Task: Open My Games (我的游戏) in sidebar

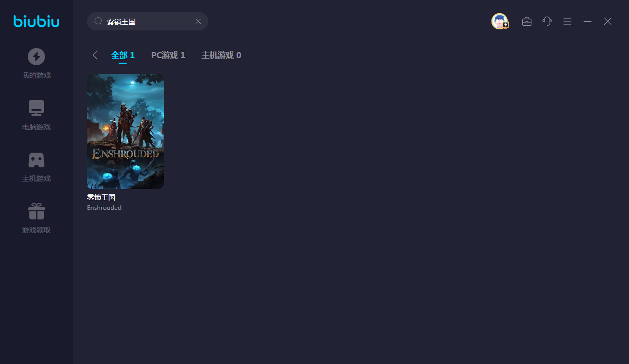Action: click(36, 63)
